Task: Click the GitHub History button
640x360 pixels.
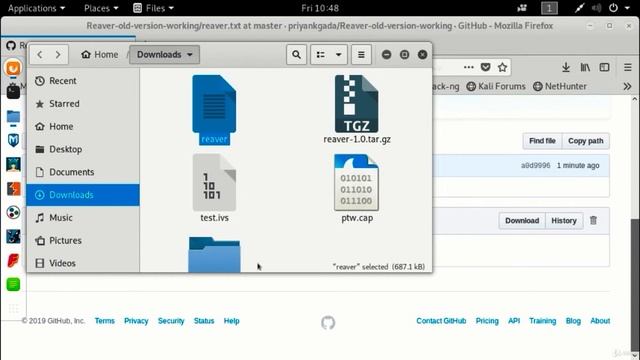Action: tap(564, 221)
